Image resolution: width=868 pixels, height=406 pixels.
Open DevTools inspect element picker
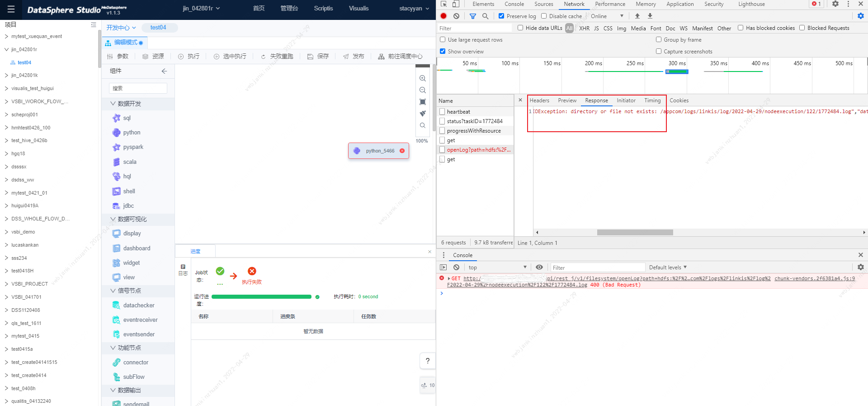point(443,4)
